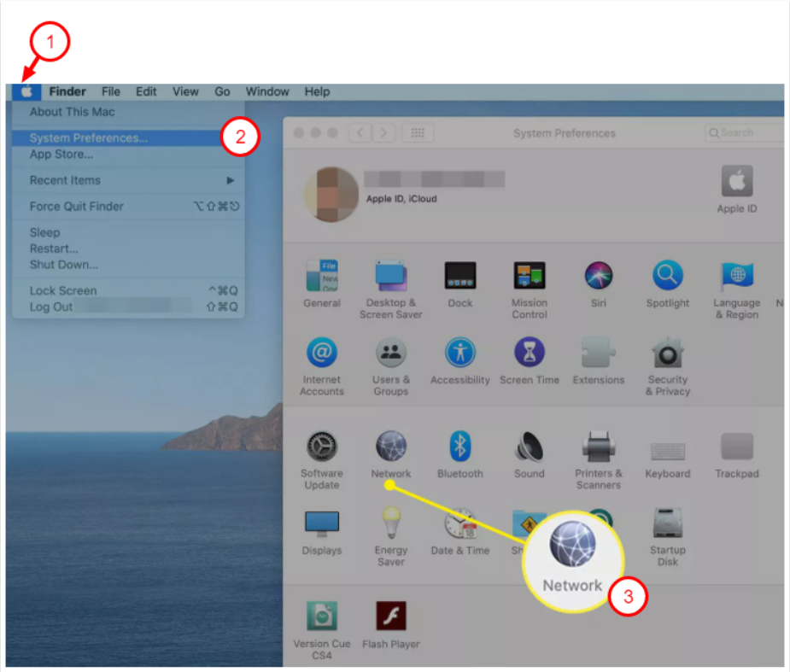This screenshot has height=672, width=790.
Task: Open General preferences pane
Action: pos(322,276)
